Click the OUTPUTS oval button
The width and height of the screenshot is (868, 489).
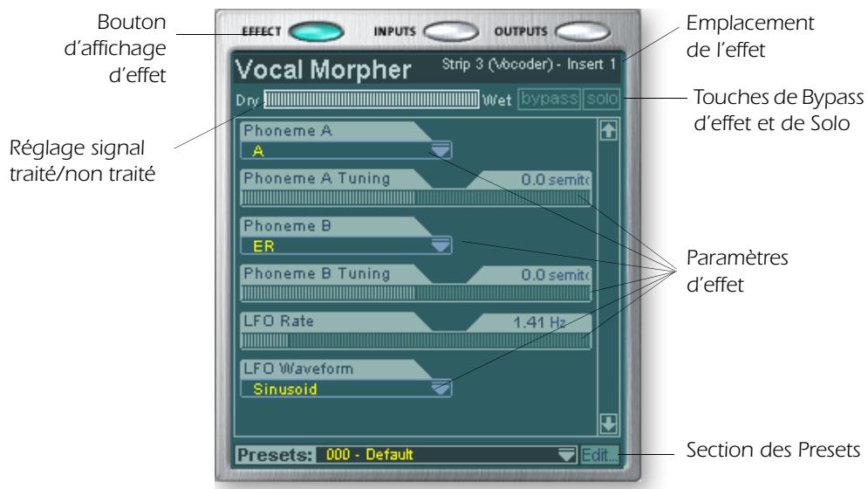pos(581,32)
